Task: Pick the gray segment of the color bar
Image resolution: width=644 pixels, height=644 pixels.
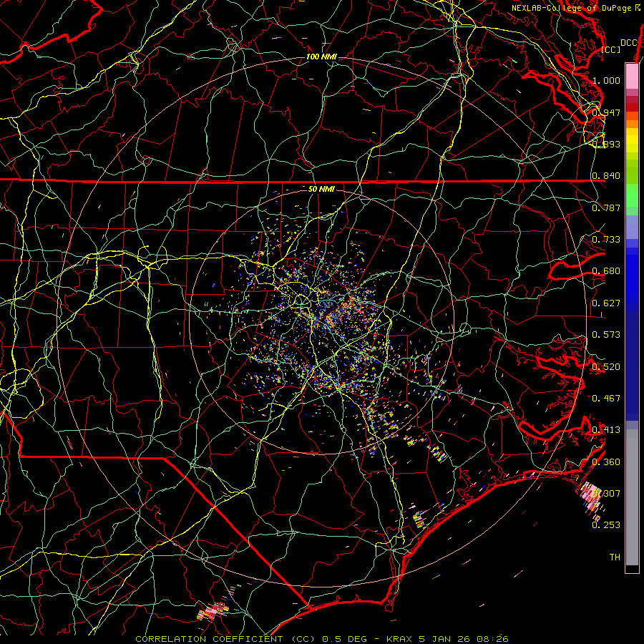Action: pyautogui.click(x=632, y=497)
